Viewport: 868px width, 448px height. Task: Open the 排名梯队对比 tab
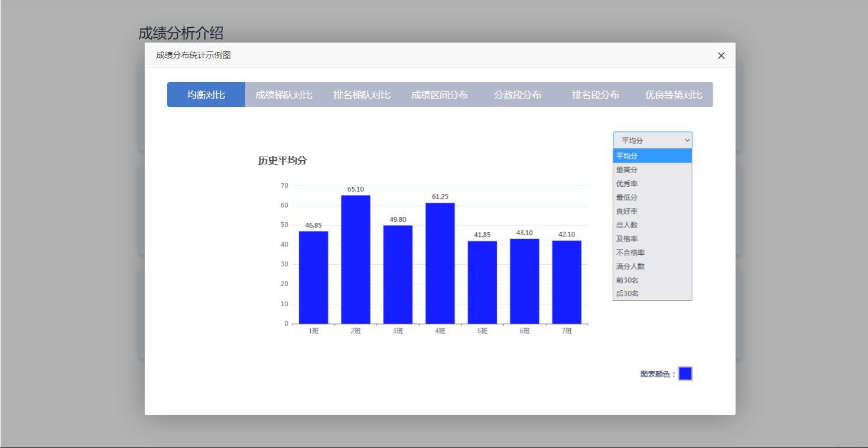362,95
